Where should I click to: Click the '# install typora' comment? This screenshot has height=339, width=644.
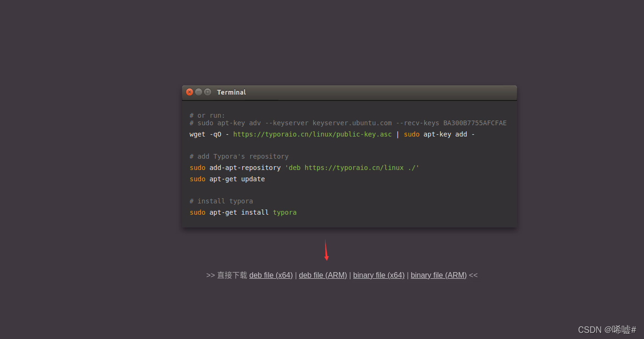click(221, 201)
